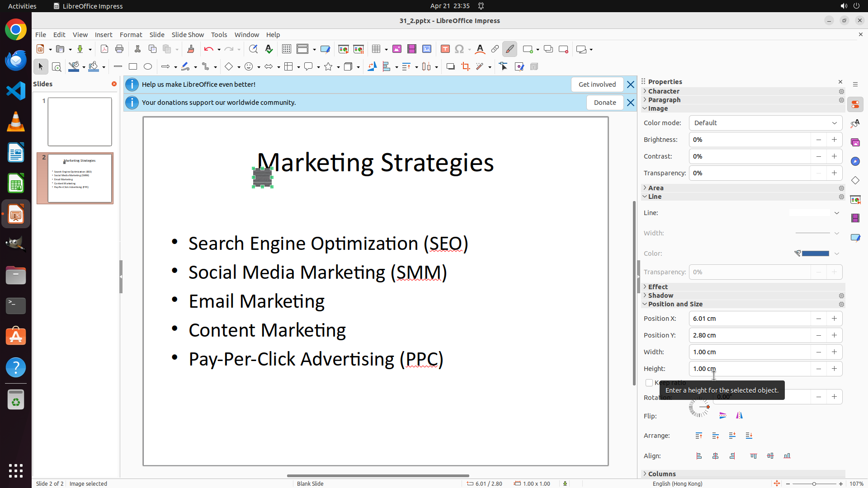Open the Format menu
The height and width of the screenshot is (488, 868).
point(131,35)
